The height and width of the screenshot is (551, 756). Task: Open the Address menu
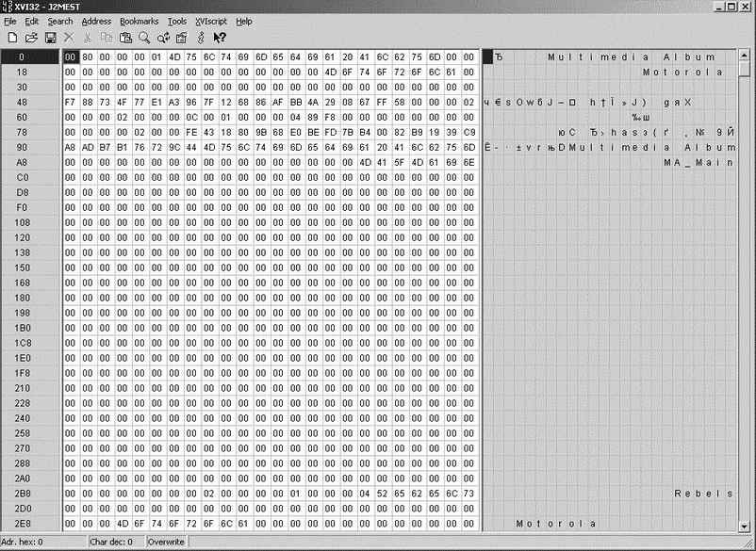coord(96,21)
